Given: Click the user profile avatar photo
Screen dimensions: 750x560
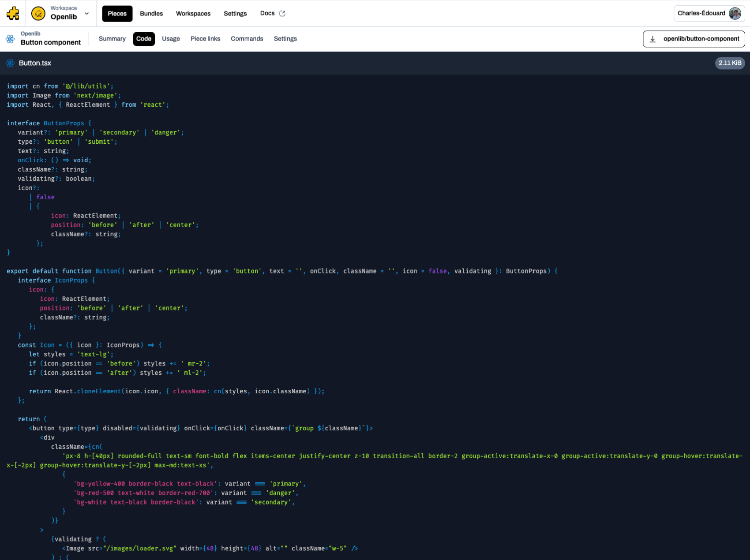Looking at the screenshot, I should point(735,13).
